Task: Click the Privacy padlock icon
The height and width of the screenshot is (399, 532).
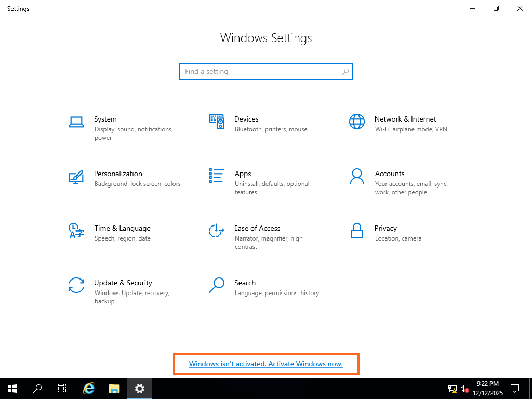Action: (x=357, y=231)
